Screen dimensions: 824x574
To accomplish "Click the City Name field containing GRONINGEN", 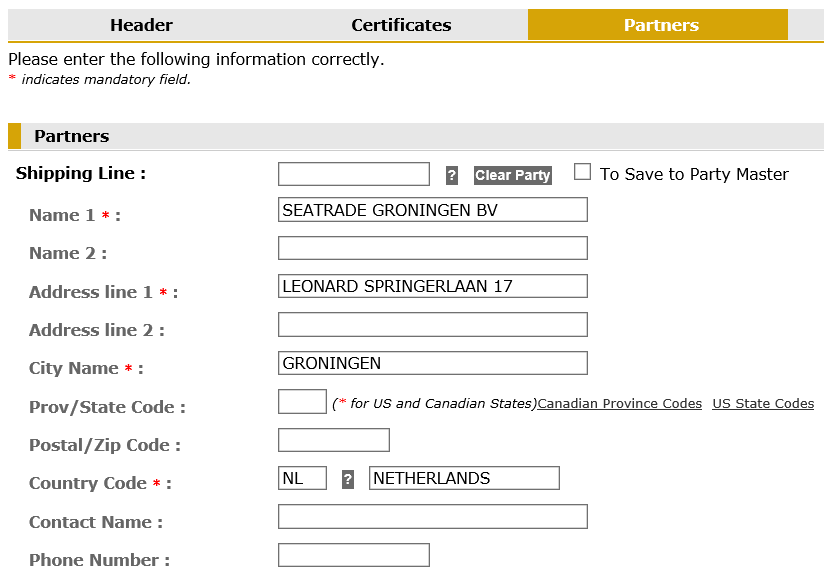I will click(432, 363).
